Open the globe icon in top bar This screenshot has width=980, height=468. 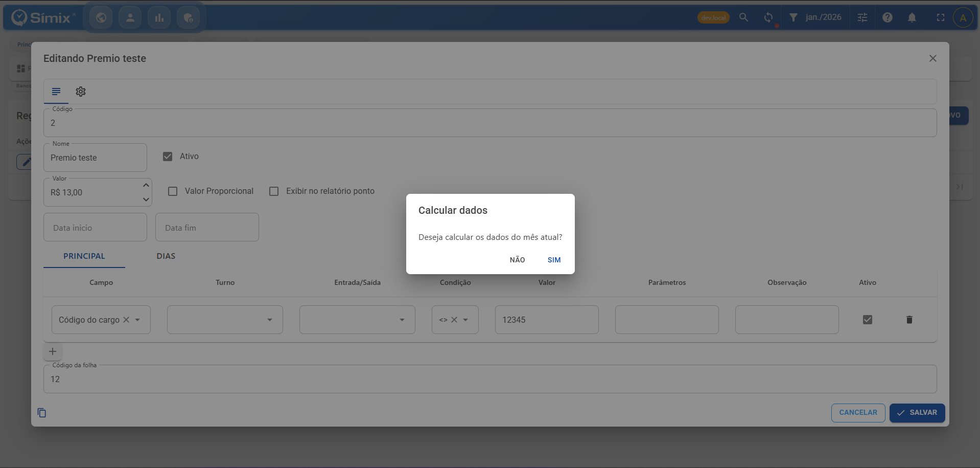(x=101, y=18)
